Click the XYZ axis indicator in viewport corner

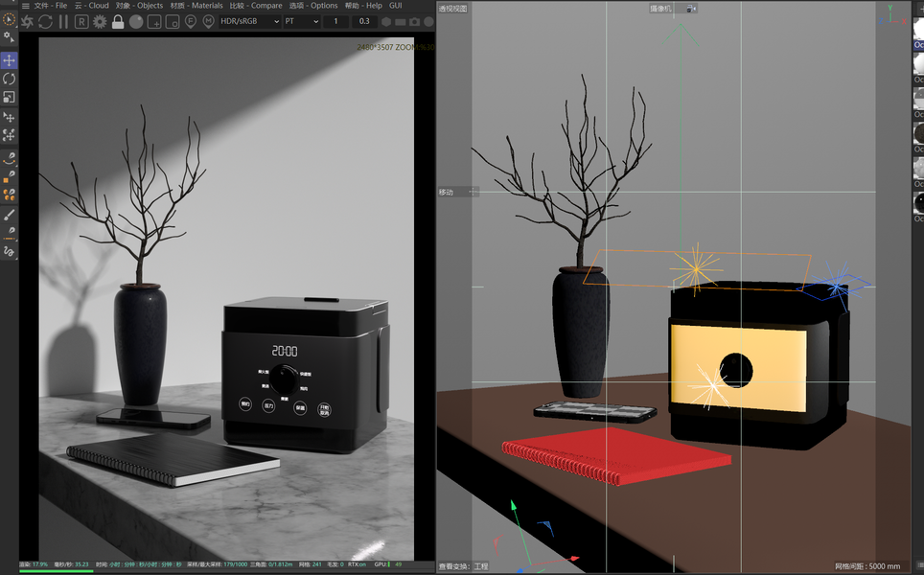[894, 15]
